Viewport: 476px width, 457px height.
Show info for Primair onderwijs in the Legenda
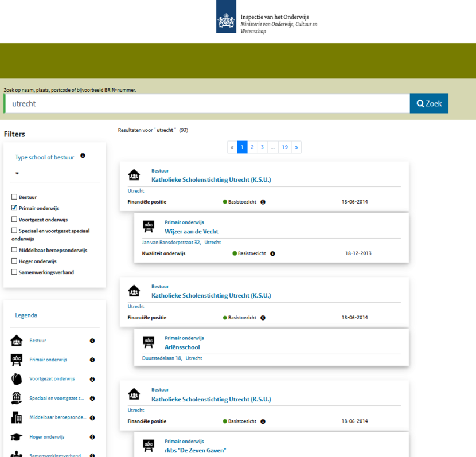tap(92, 360)
